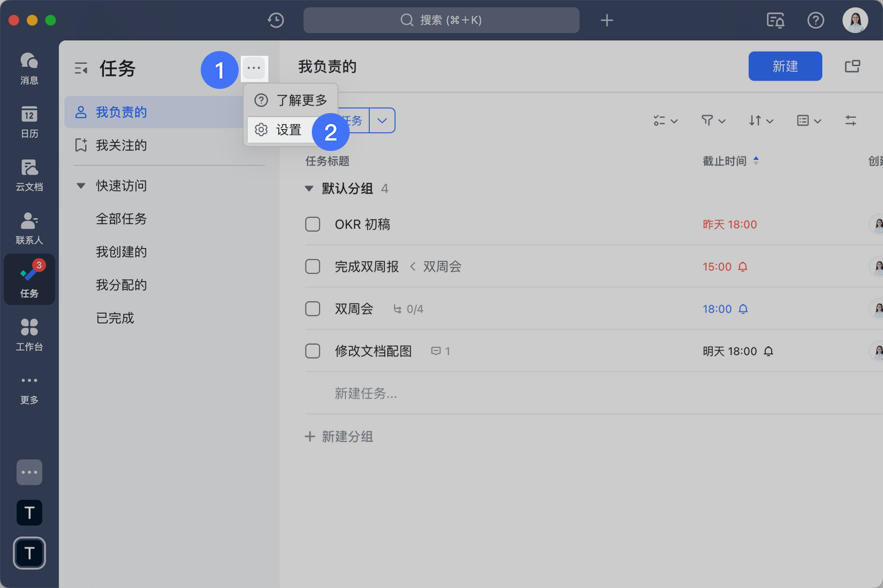Collapse the 默认分组 group
The width and height of the screenshot is (883, 588).
click(x=309, y=189)
